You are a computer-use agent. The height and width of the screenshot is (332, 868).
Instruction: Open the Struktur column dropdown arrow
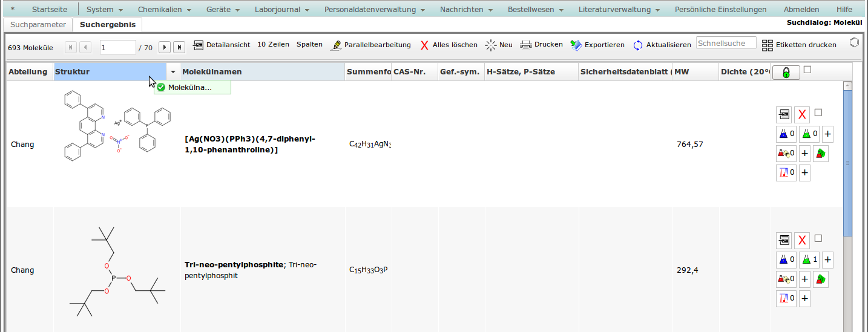click(173, 72)
